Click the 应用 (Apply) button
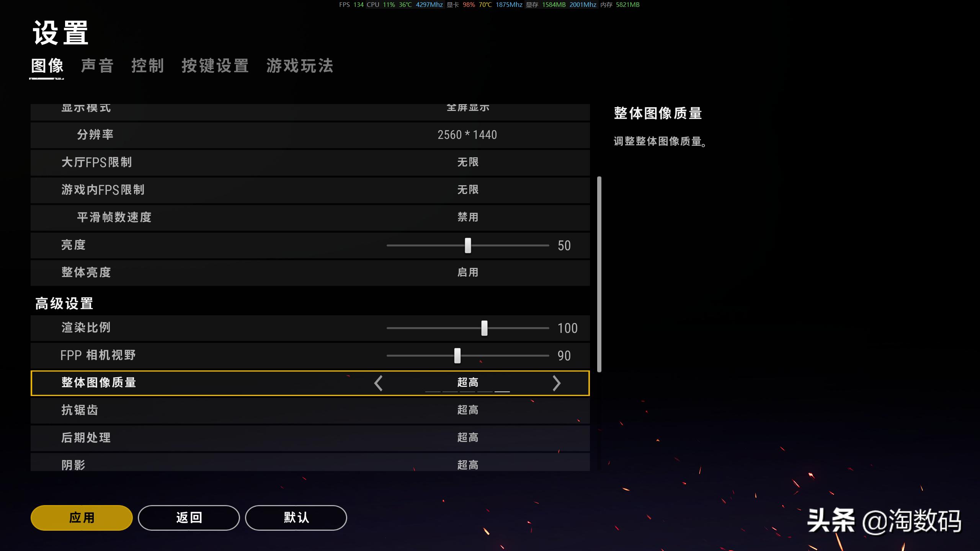Screen dimensions: 980x551 pos(81,517)
